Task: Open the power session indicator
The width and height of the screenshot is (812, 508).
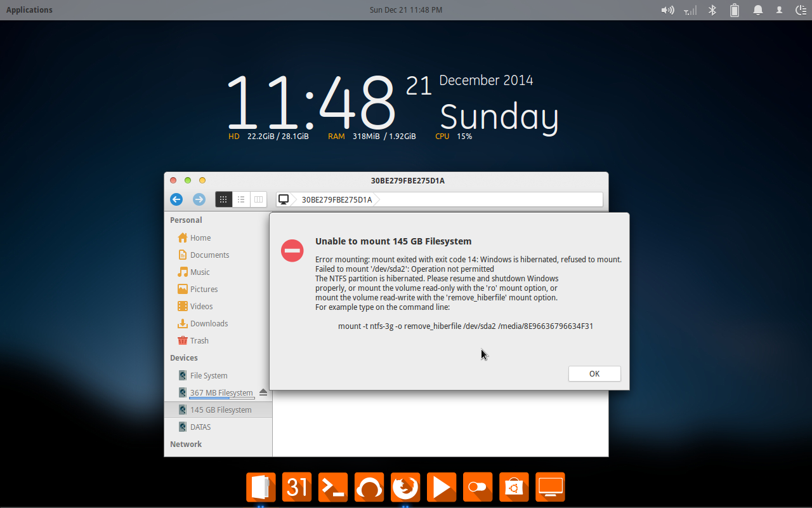Action: coord(802,10)
